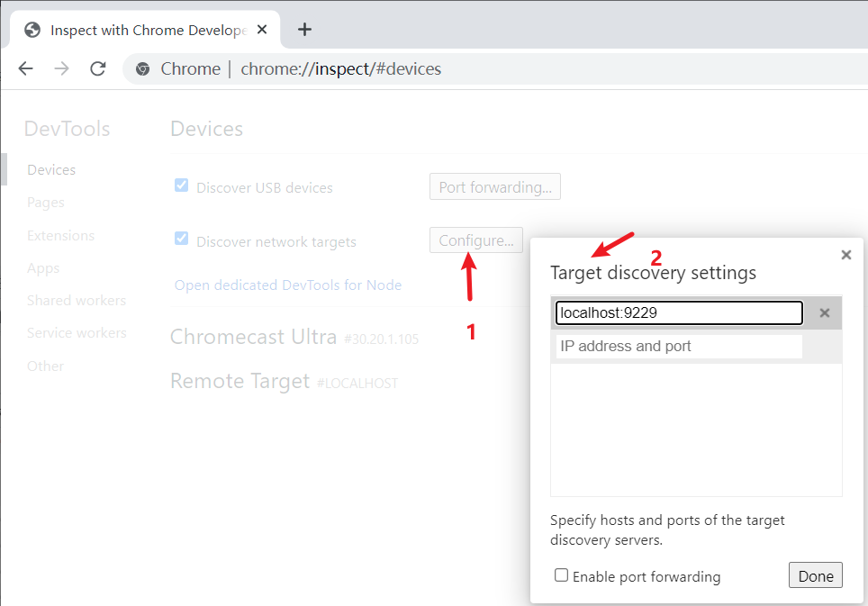Open the Apps sidebar section
868x606 pixels.
click(43, 268)
